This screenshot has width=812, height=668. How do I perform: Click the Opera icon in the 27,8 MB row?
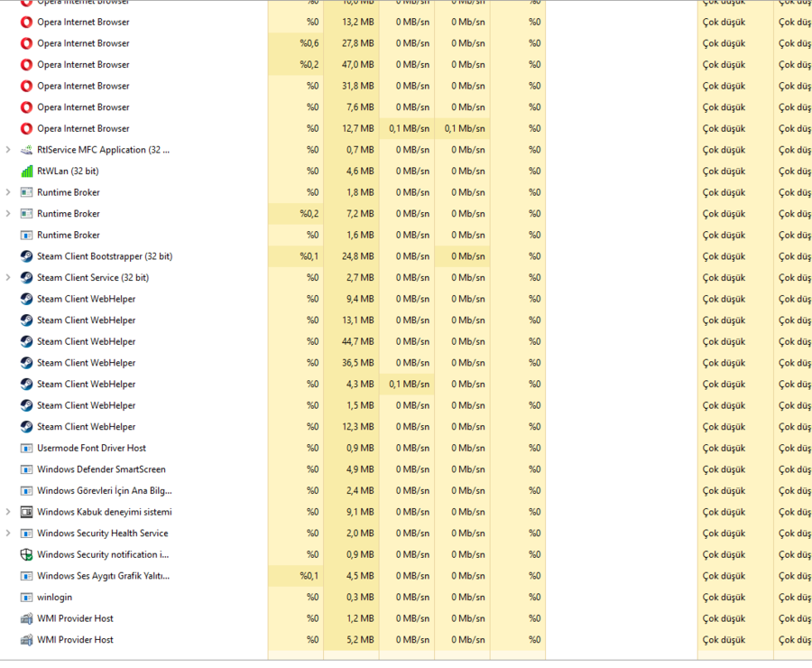(x=26, y=43)
